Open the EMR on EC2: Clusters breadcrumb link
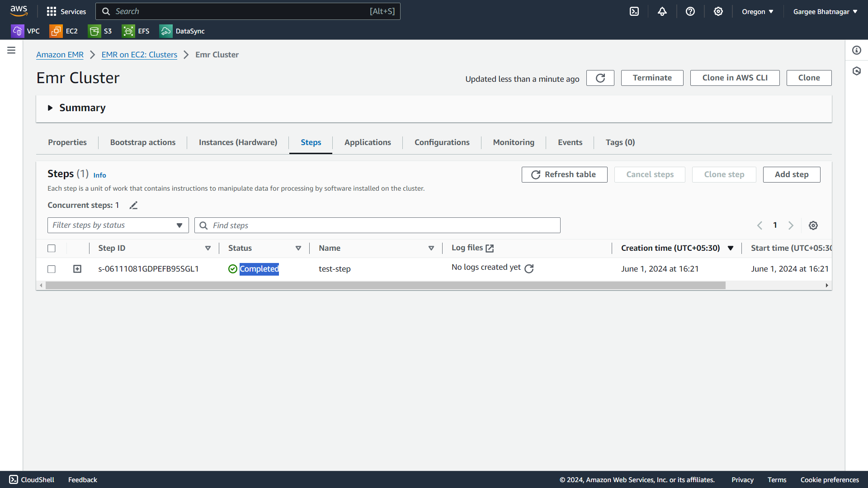This screenshot has height=488, width=868. point(139,55)
